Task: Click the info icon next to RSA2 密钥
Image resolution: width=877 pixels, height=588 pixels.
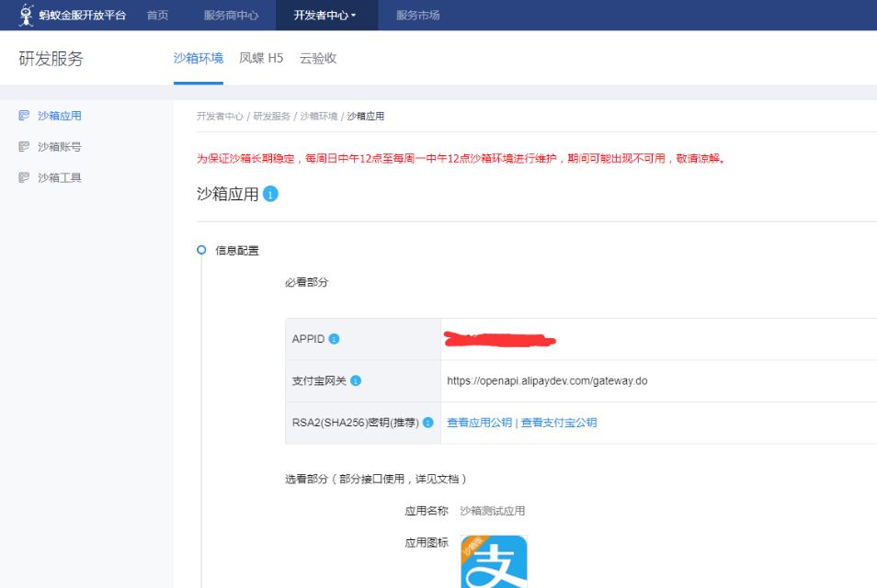Action: point(427,423)
